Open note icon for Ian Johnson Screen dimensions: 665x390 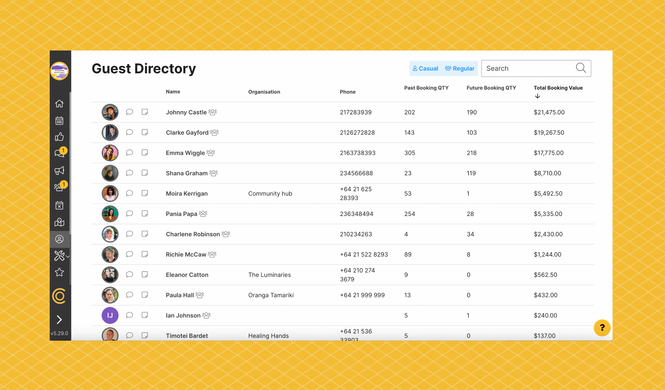[x=145, y=315]
